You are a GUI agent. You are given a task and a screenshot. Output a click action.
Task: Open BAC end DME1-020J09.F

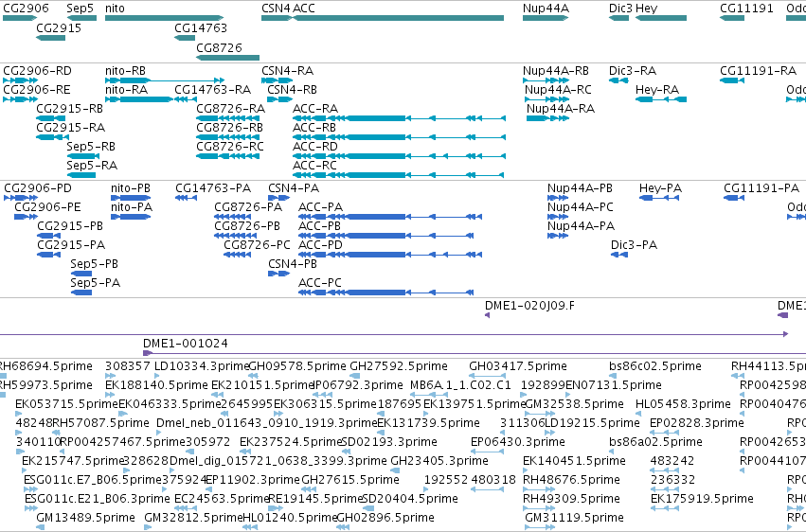point(488,315)
